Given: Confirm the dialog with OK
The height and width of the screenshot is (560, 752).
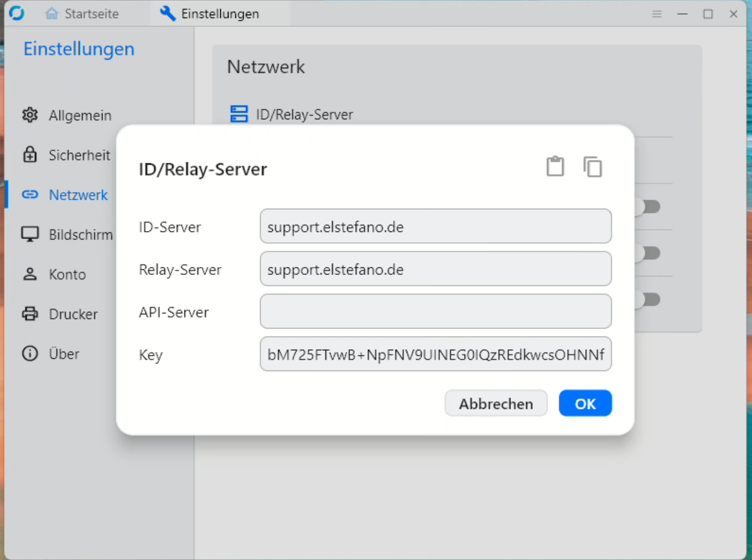Looking at the screenshot, I should pos(585,403).
